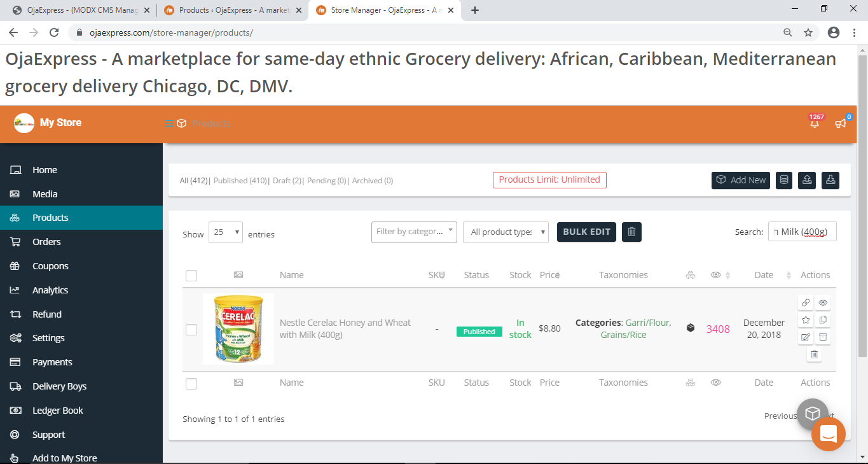
Task: Go to Analytics in the sidebar
Action: [50, 290]
